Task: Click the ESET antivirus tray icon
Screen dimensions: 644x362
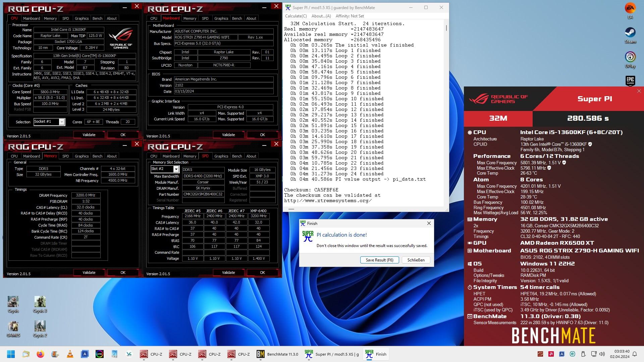Action: [572, 354]
